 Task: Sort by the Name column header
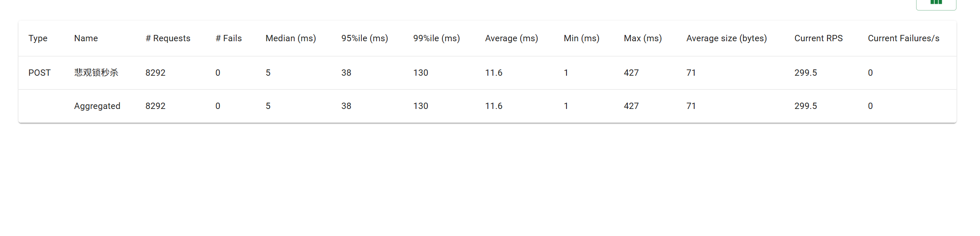click(86, 38)
